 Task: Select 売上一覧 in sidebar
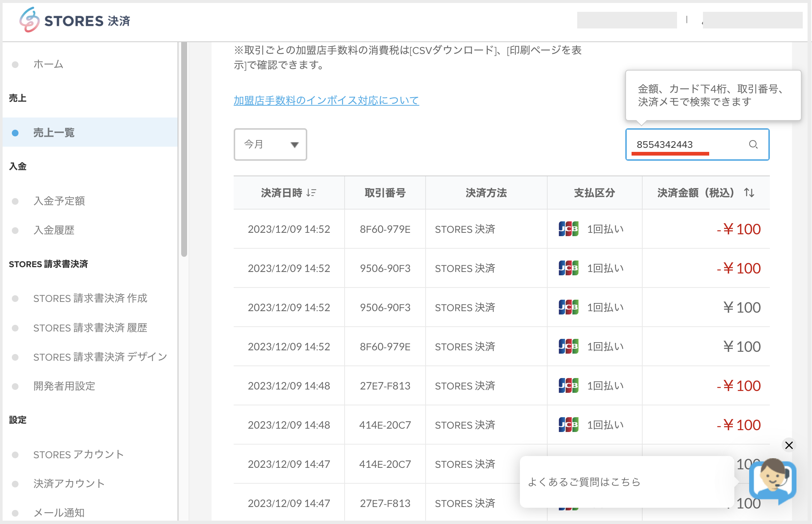tap(90, 132)
